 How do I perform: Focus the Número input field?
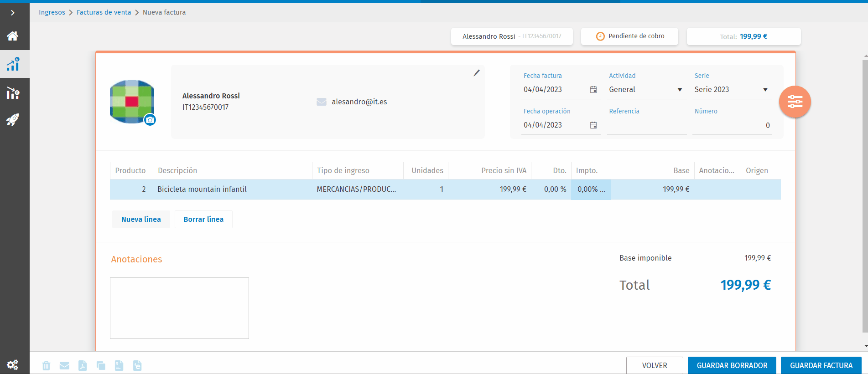point(732,125)
